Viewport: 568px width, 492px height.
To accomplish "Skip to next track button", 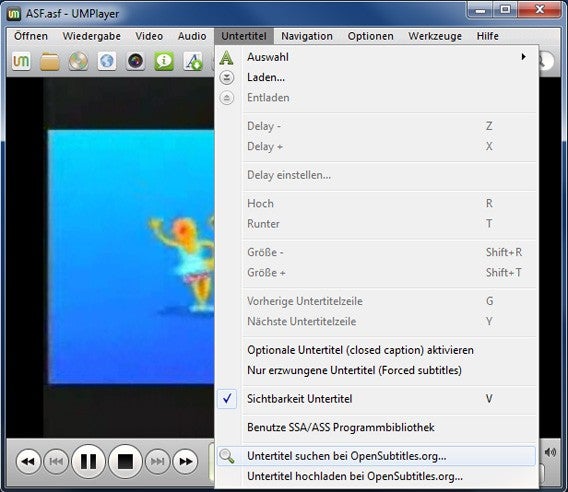I will pyautogui.click(x=158, y=462).
